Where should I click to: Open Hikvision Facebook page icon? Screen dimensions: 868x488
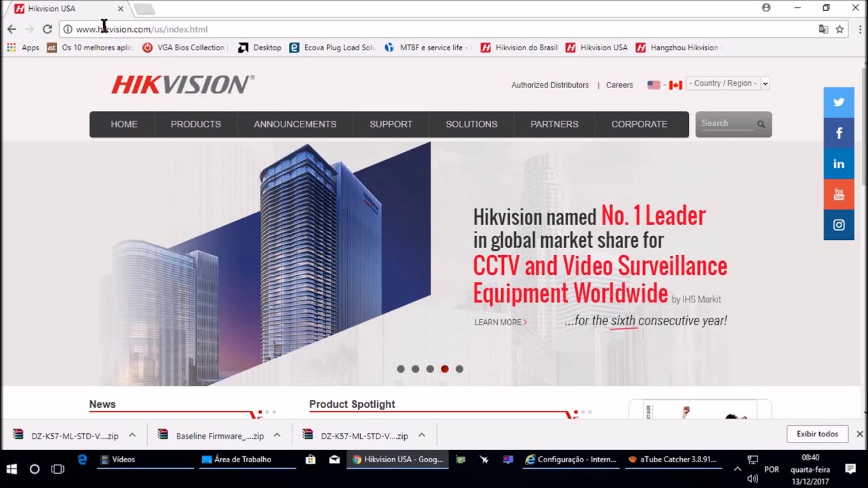(x=839, y=134)
